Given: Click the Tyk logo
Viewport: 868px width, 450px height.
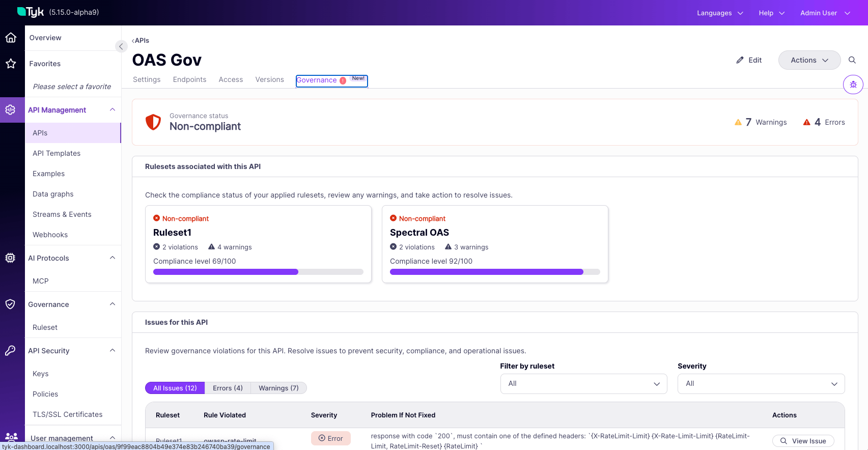Looking at the screenshot, I should (x=31, y=12).
